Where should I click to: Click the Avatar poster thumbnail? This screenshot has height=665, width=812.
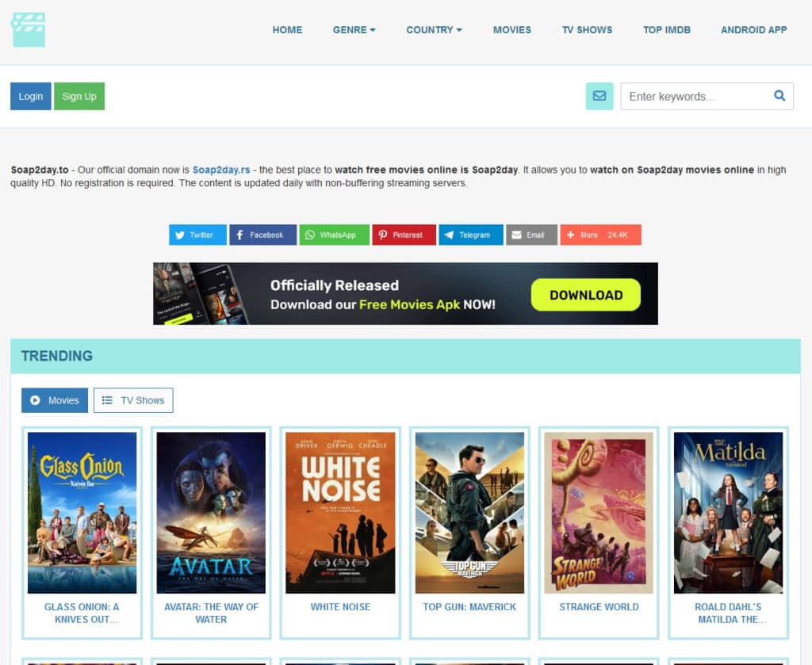point(211,513)
